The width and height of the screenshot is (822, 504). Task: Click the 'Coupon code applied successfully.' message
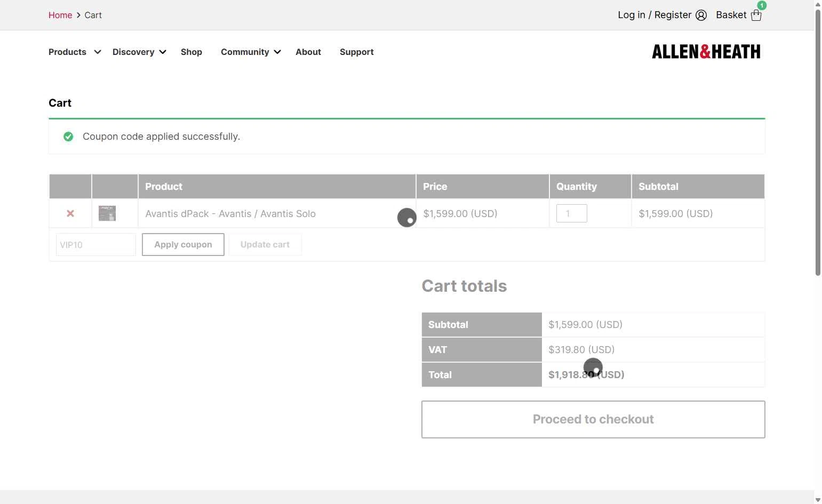pyautogui.click(x=161, y=137)
